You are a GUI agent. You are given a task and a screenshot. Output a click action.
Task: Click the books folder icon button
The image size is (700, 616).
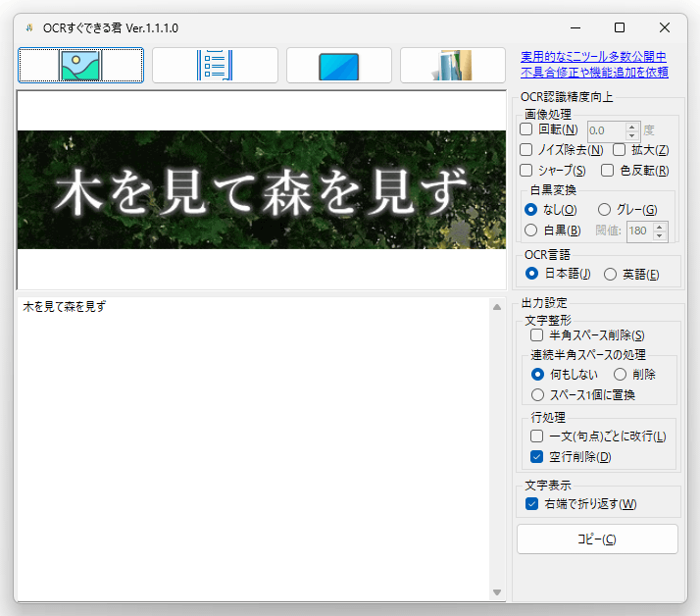[453, 65]
